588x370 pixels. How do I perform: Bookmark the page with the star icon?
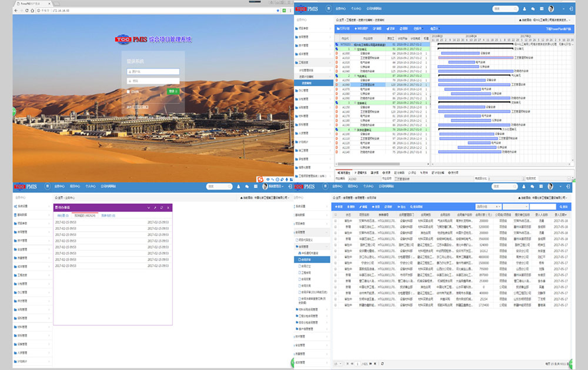pos(277,11)
